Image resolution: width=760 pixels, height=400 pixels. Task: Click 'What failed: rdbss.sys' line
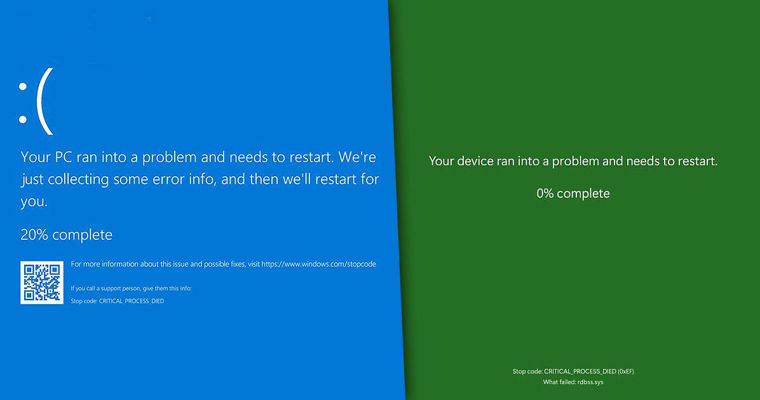point(573,382)
